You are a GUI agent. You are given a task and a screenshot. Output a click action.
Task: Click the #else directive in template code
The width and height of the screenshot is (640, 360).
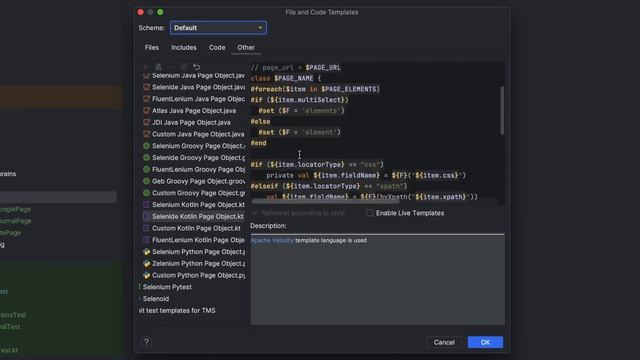click(x=260, y=121)
